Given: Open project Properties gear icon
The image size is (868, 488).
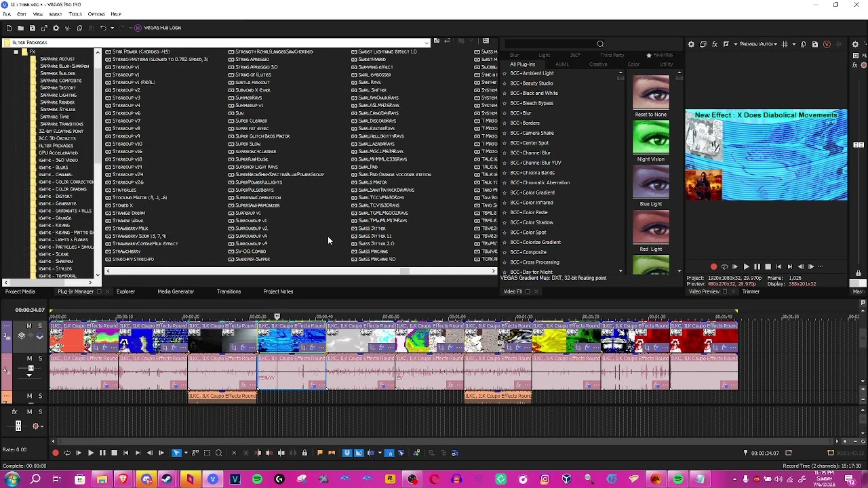Looking at the screenshot, I should [56, 28].
